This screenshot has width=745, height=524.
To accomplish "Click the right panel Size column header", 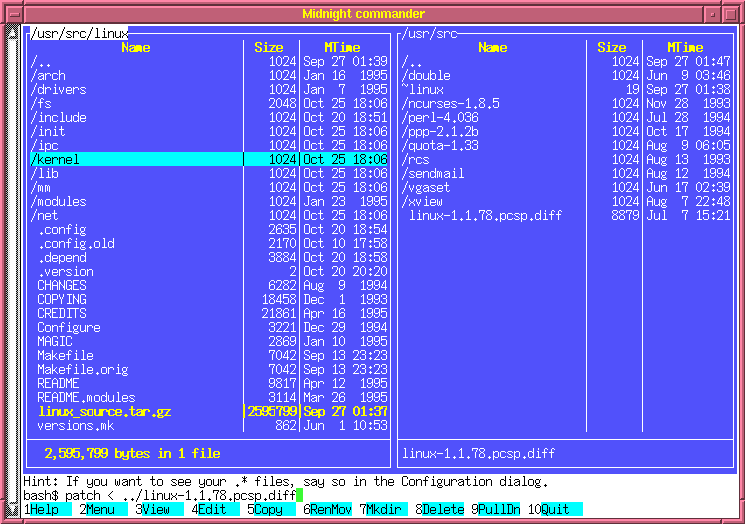I will [612, 48].
